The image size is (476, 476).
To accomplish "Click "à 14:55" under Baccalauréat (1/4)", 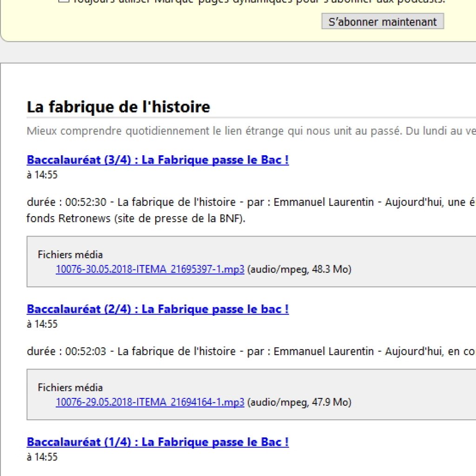I will click(42, 457).
